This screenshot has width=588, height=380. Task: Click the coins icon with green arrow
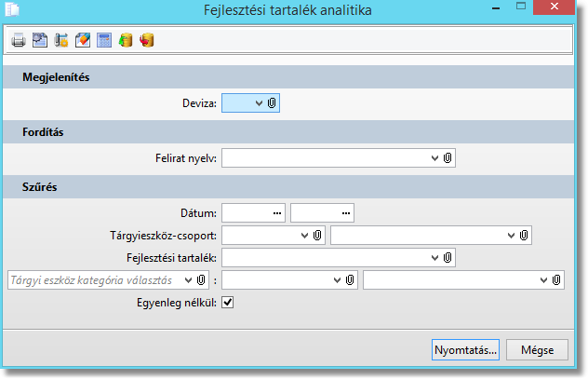tap(126, 40)
